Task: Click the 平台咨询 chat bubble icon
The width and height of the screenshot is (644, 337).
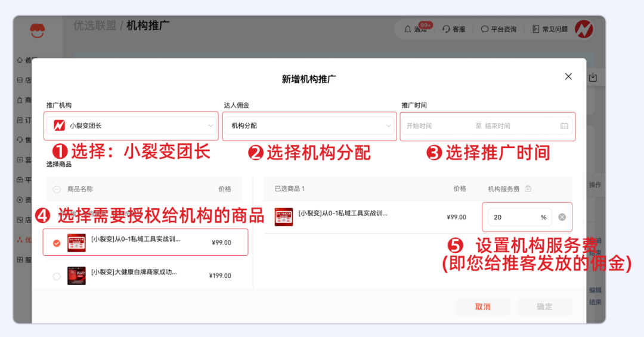Action: pos(484,29)
